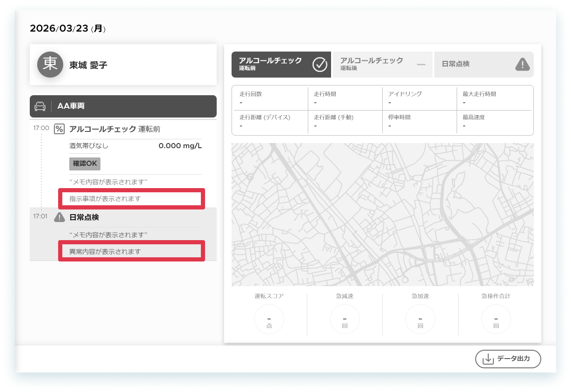Click the データ出力 button

508,359
